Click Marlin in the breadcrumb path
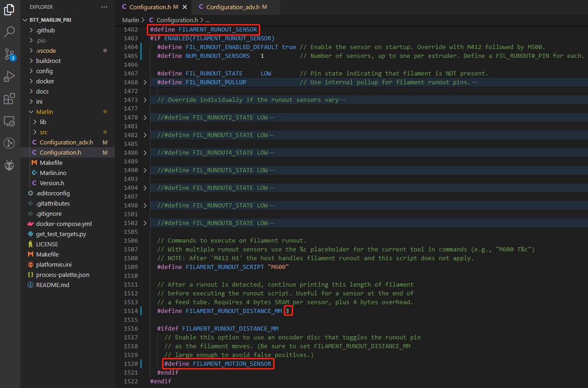Screen dimensions: 588x388 130,20
